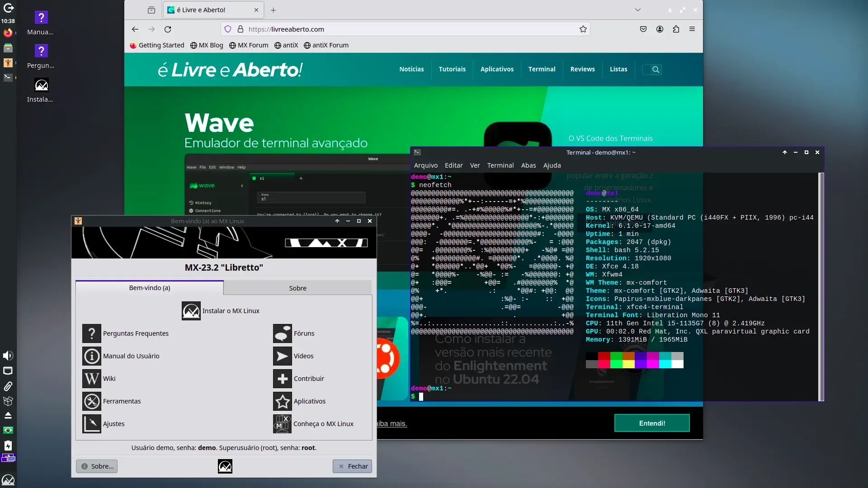Open Firefox tab overview icon left of tab
Image resolution: width=868 pixels, height=488 pixels.
tap(151, 10)
